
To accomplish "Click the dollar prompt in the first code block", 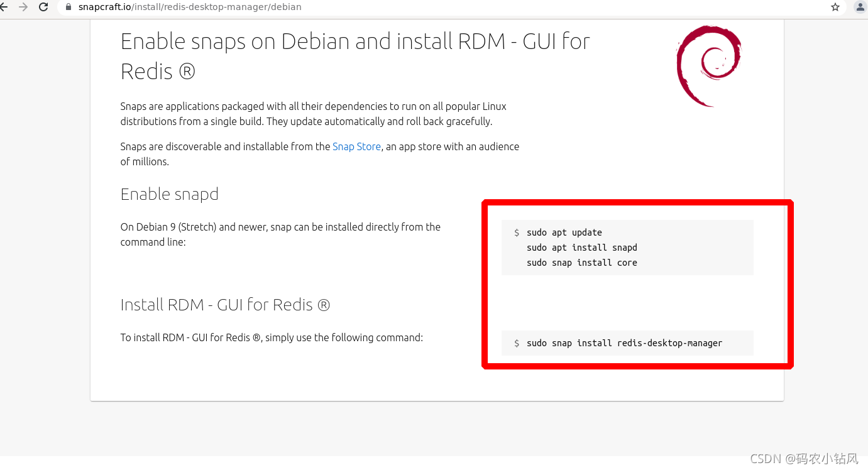I will [x=516, y=232].
